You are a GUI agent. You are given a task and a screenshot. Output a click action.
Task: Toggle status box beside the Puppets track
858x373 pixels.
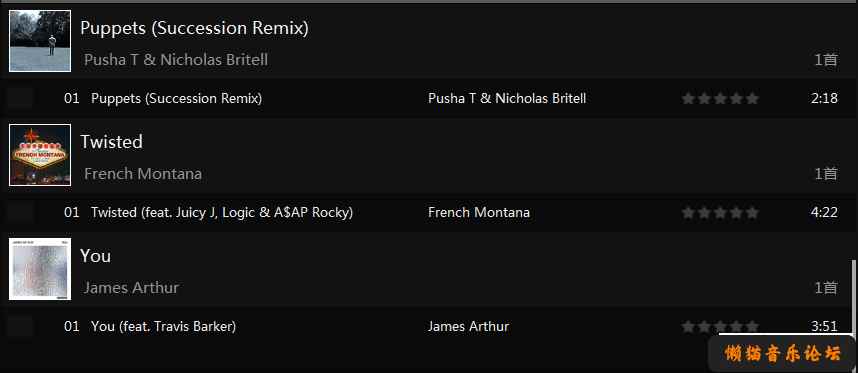click(x=20, y=98)
